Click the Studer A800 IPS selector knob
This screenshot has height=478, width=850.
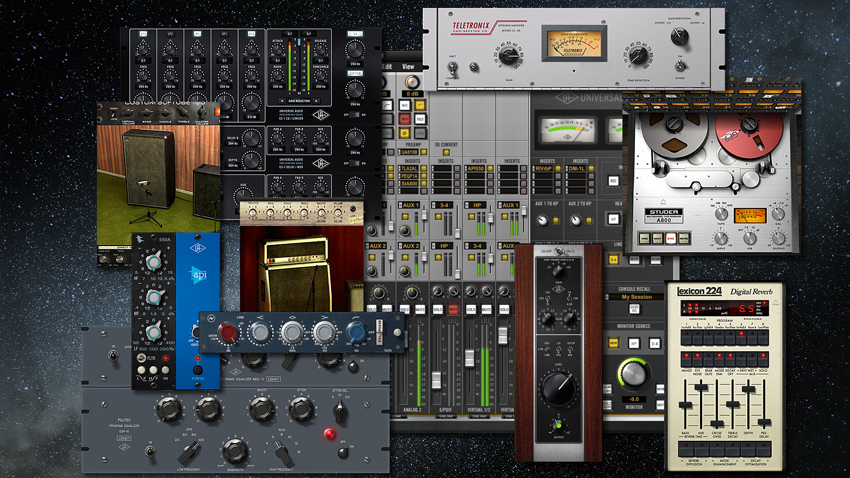(750, 238)
